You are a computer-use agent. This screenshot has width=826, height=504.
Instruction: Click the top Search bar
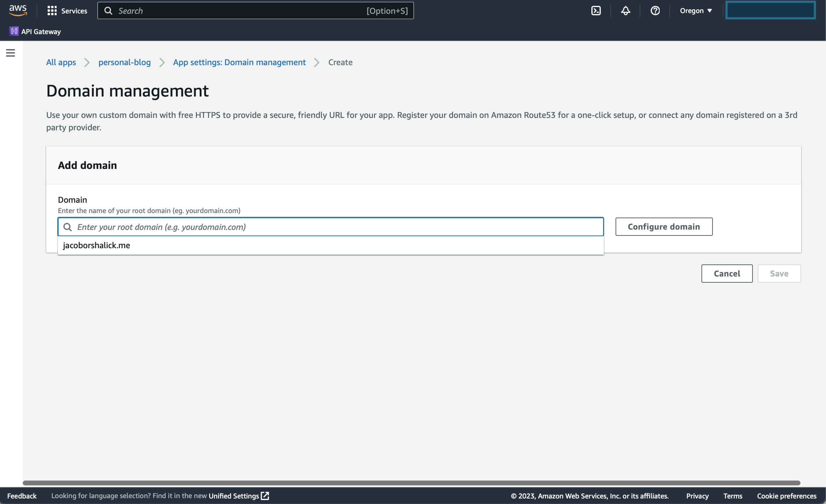click(x=256, y=11)
